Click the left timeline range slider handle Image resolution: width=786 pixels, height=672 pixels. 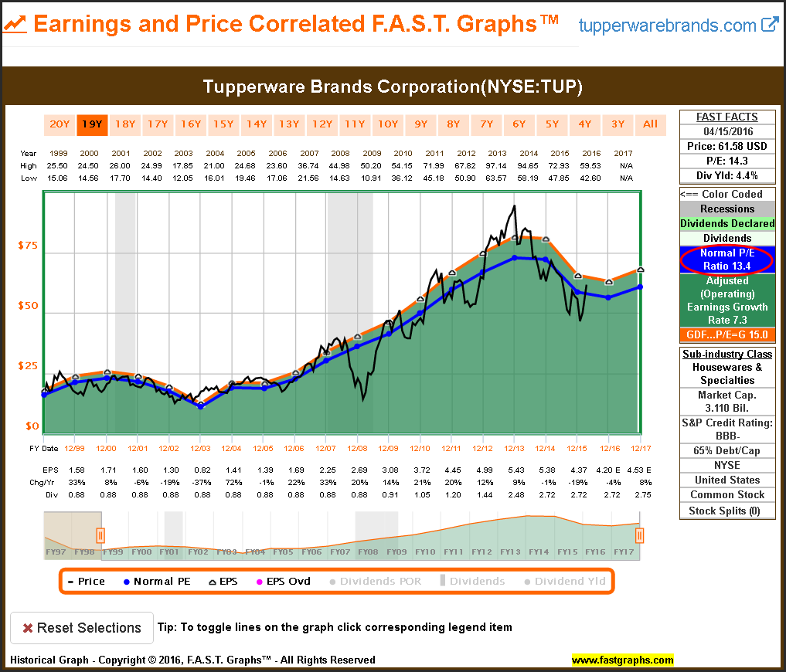click(100, 535)
